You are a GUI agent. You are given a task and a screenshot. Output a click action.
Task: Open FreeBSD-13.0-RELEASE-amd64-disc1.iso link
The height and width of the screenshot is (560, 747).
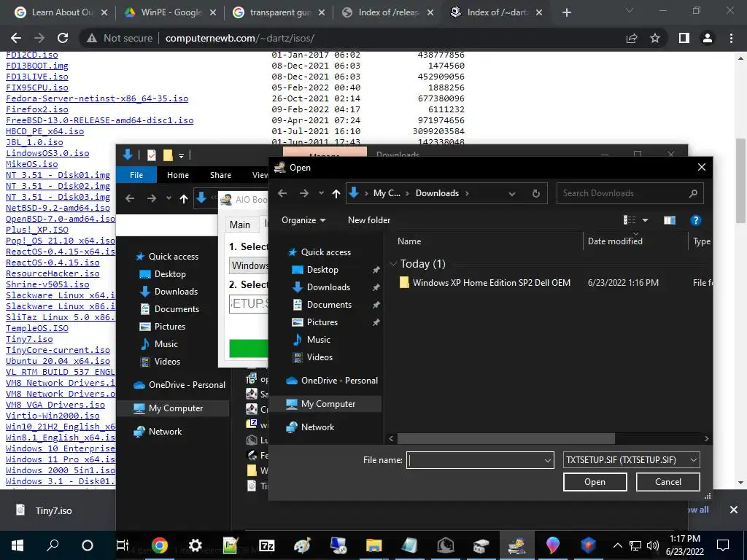[99, 120]
